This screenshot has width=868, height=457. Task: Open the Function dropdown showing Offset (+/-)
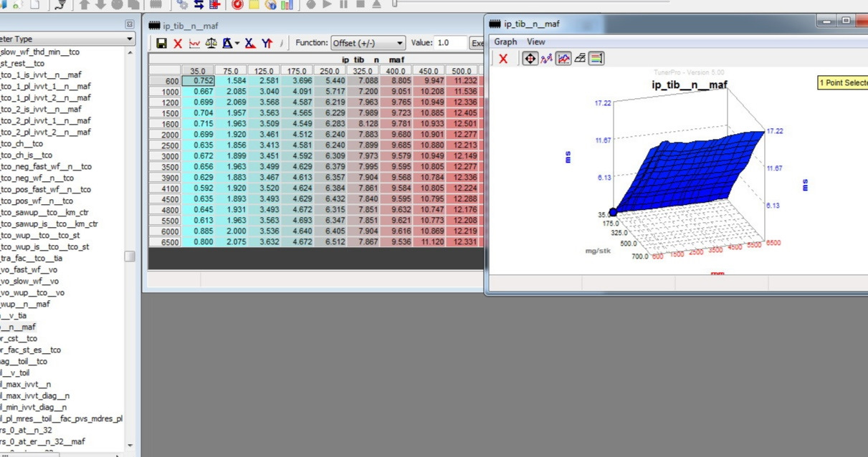[x=368, y=43]
